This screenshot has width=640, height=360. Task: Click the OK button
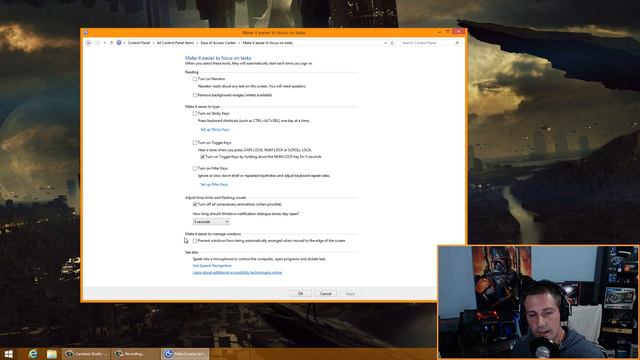coord(300,293)
